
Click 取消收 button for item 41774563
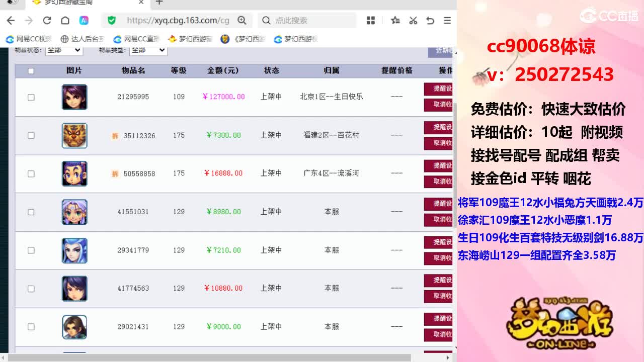pos(439,296)
